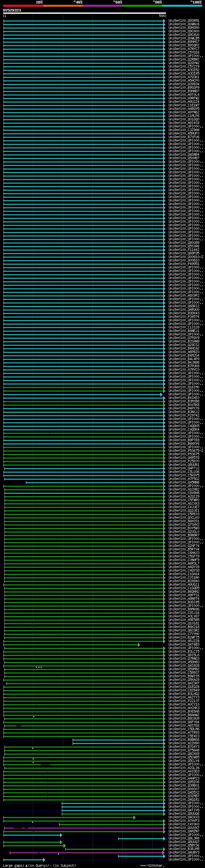Click the label UniRef100_Q45NN6

point(184,483)
